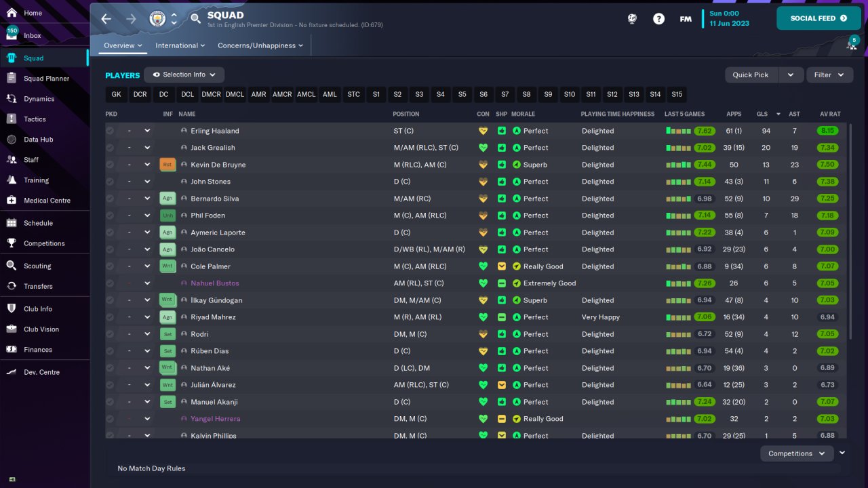Toggle pick checkbox for Jack Grealish

tap(110, 148)
